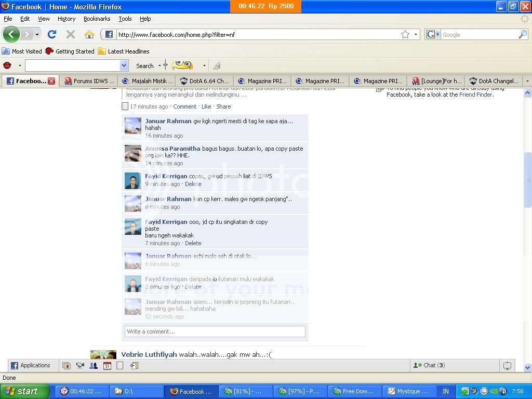Screen dimensions: 532x399
Task: Click the Write a comment field
Action: (x=215, y=331)
